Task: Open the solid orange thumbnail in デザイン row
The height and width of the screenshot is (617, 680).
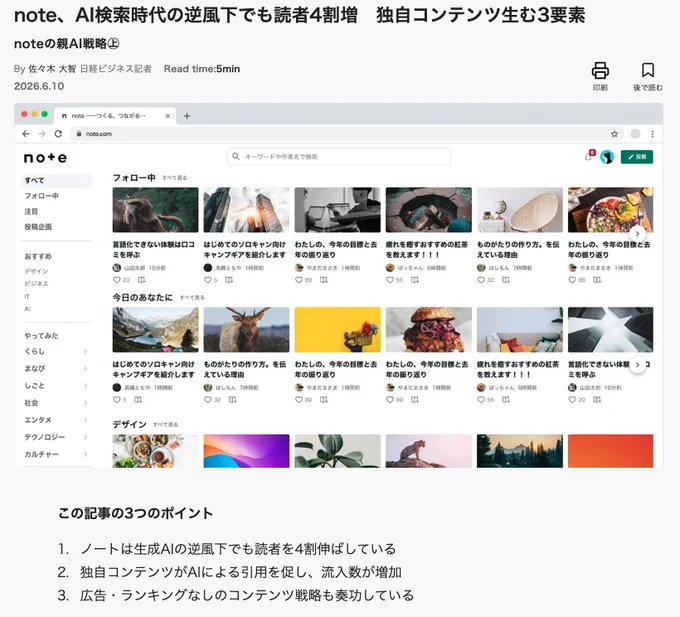Action: click(x=610, y=451)
